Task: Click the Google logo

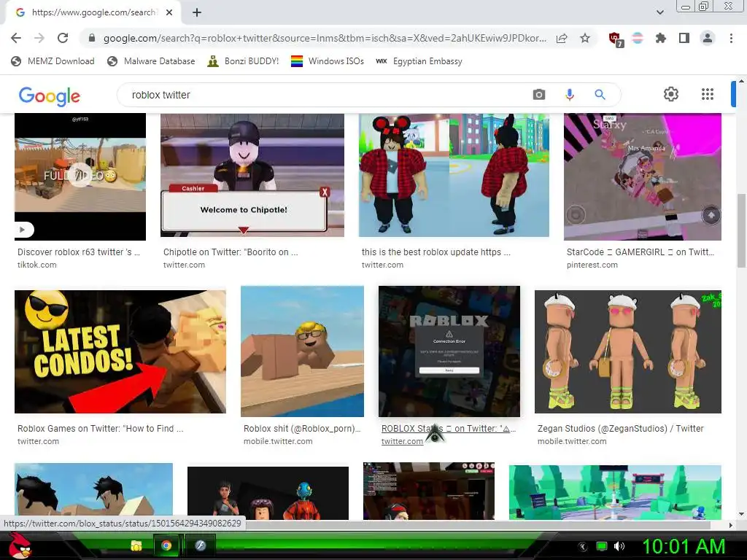Action: pos(50,96)
